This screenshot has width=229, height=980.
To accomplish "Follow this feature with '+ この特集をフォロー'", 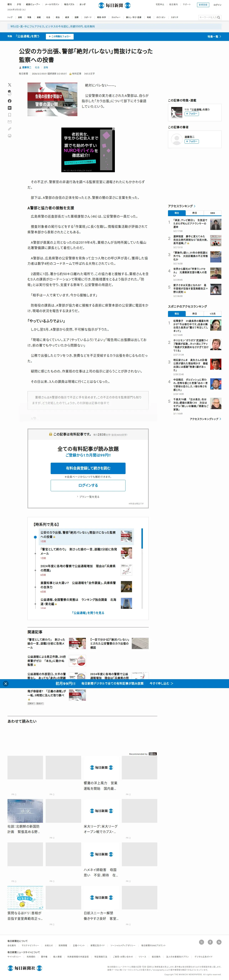I will [60, 36].
